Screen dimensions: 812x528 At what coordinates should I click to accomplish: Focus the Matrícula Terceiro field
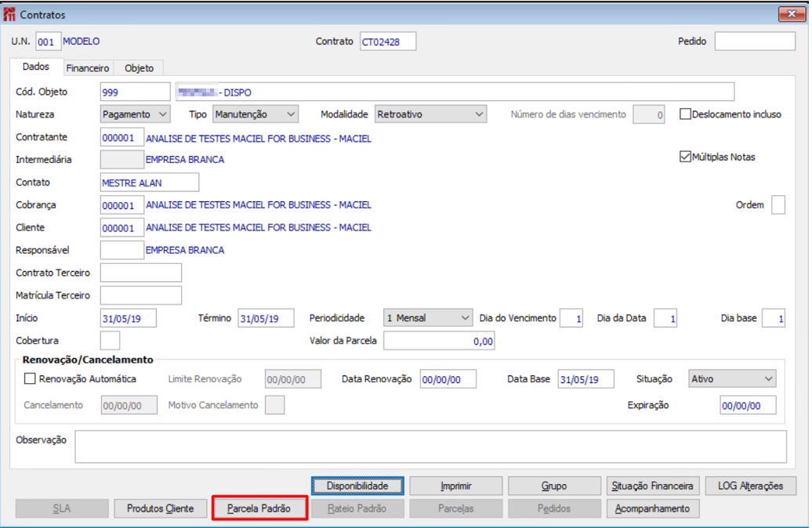click(x=141, y=295)
